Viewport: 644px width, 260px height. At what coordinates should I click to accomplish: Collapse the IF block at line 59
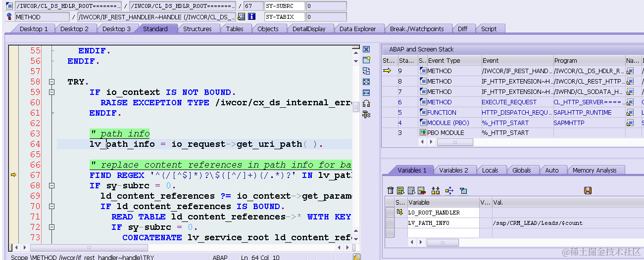pos(51,92)
